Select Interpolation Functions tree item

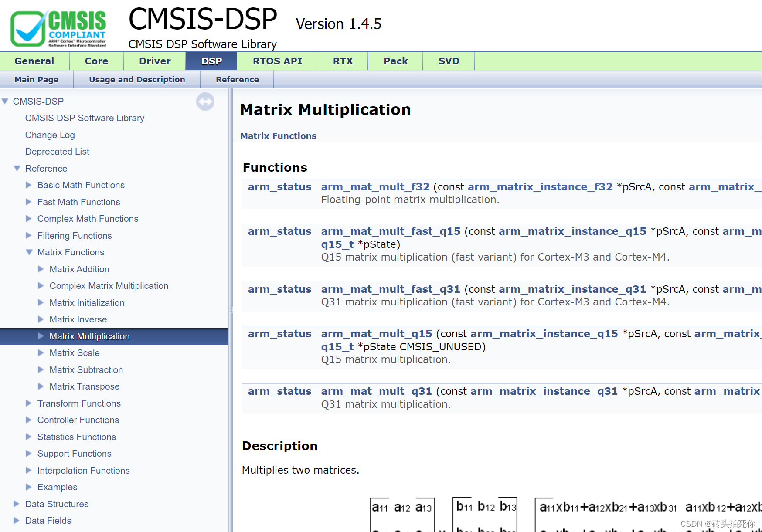[84, 471]
